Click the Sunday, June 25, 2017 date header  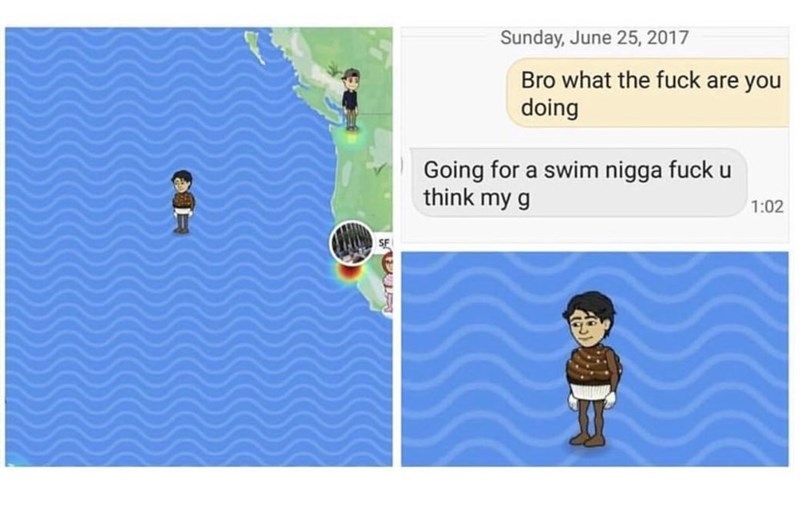(x=594, y=37)
